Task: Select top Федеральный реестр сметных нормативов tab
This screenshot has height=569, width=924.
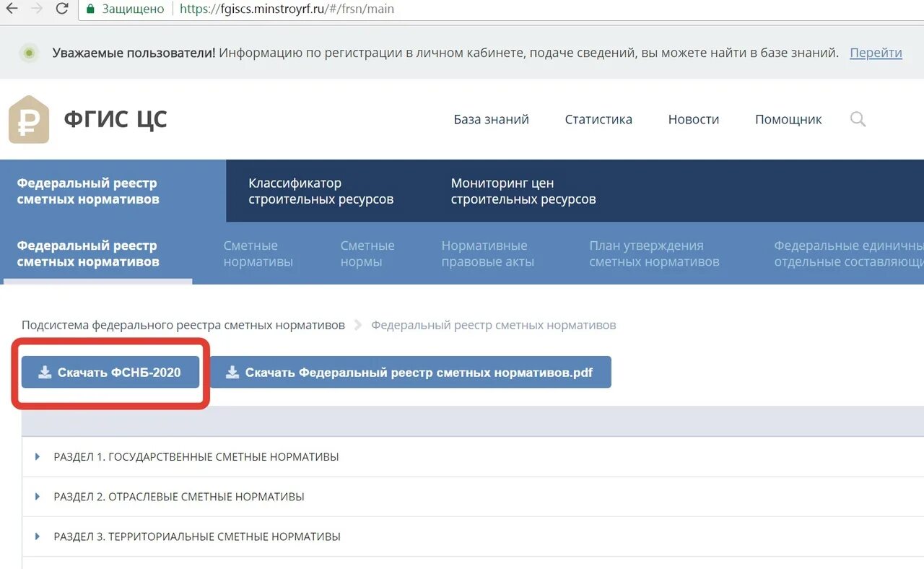Action: [113, 191]
